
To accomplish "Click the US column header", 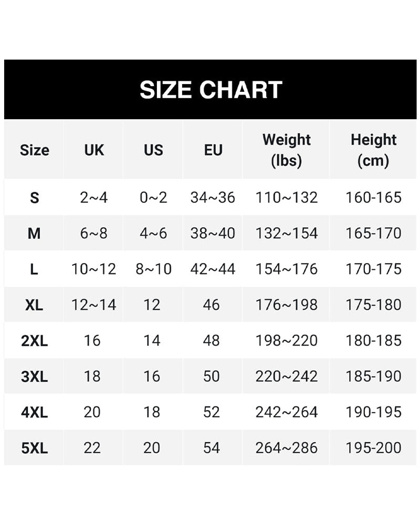I will tap(153, 150).
